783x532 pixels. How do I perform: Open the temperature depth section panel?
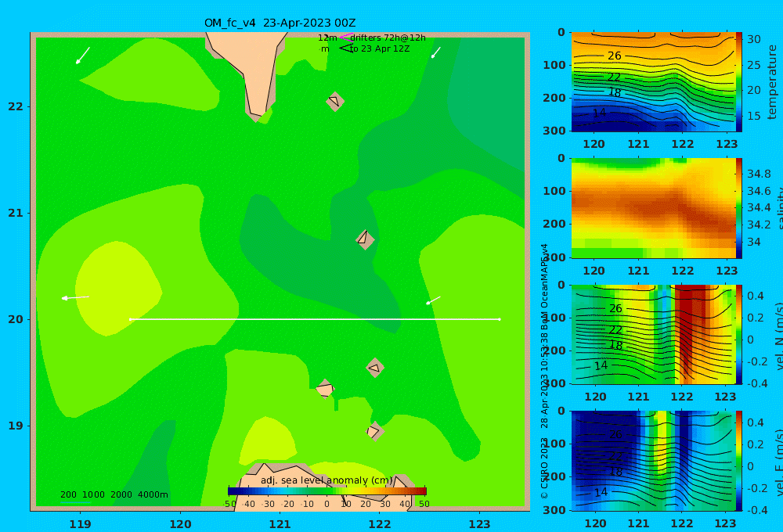coord(652,82)
